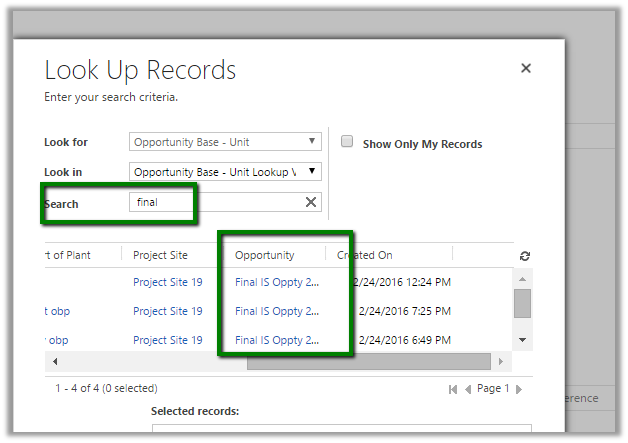Click into the Search text field
This screenshot has height=443, width=628.
tap(215, 202)
